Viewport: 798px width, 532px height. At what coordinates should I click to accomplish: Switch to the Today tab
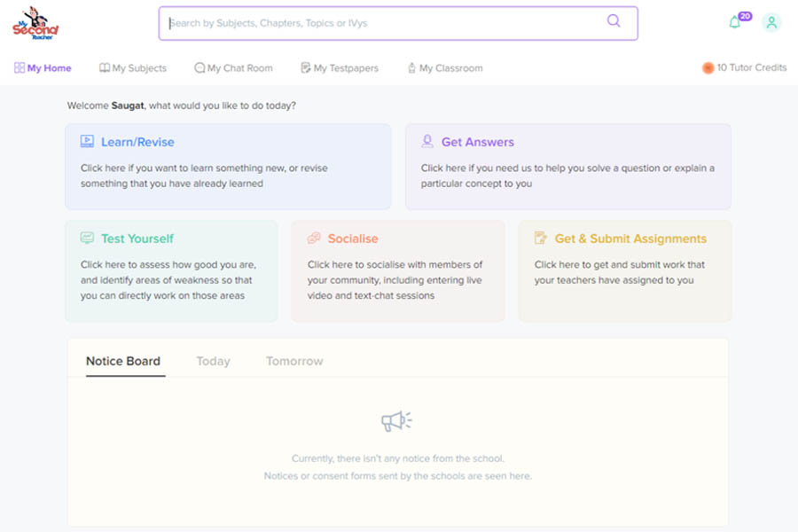[213, 361]
